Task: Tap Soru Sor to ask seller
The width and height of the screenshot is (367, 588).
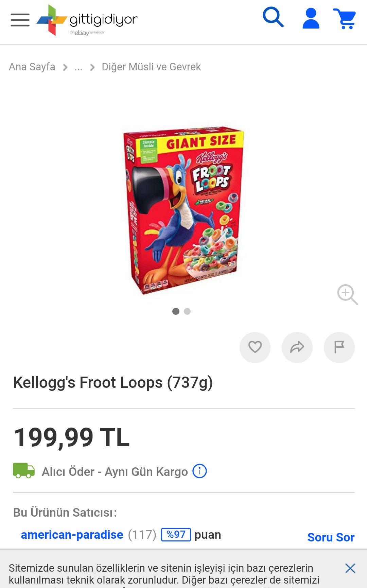Action: [331, 537]
